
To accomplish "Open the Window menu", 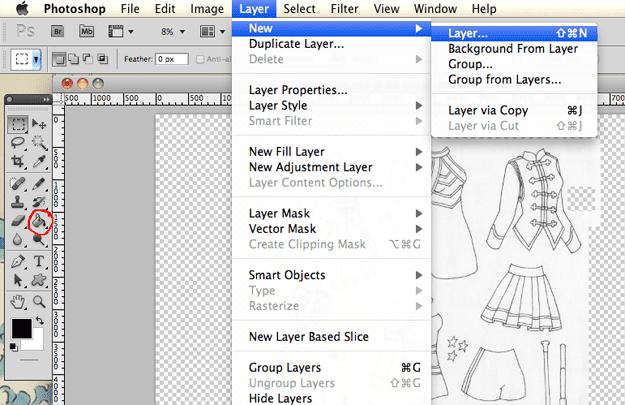I will [x=435, y=9].
